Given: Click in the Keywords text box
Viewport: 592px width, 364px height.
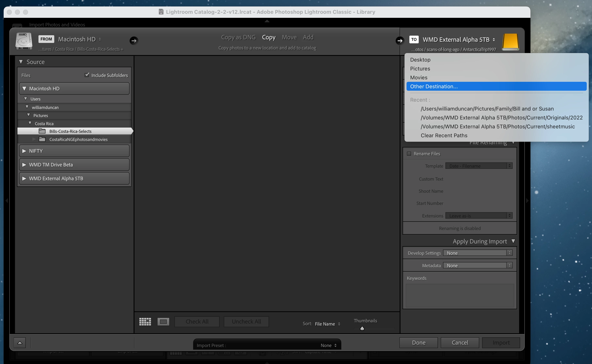Looking at the screenshot, I should coord(460,295).
